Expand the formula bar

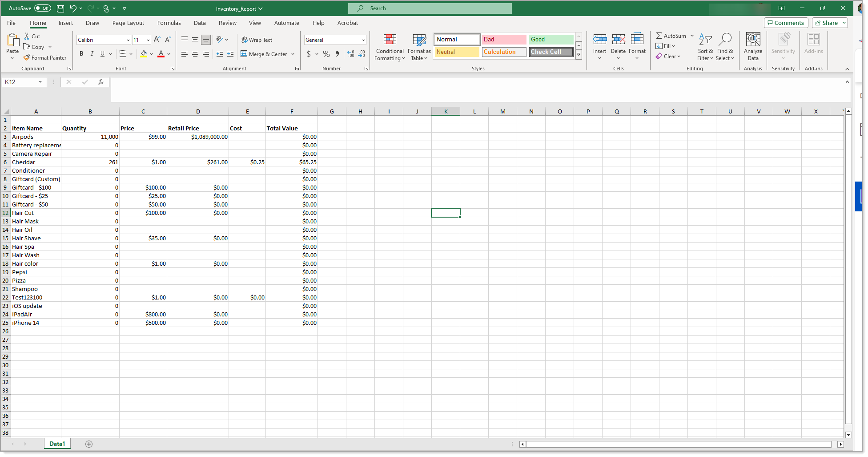[847, 82]
